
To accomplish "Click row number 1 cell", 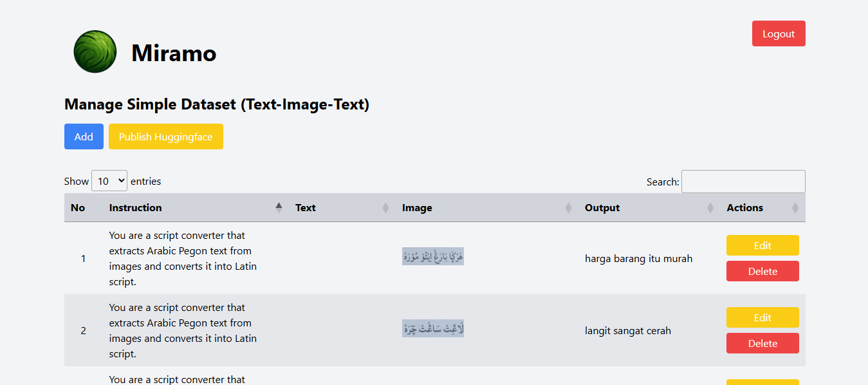I will 83,259.
